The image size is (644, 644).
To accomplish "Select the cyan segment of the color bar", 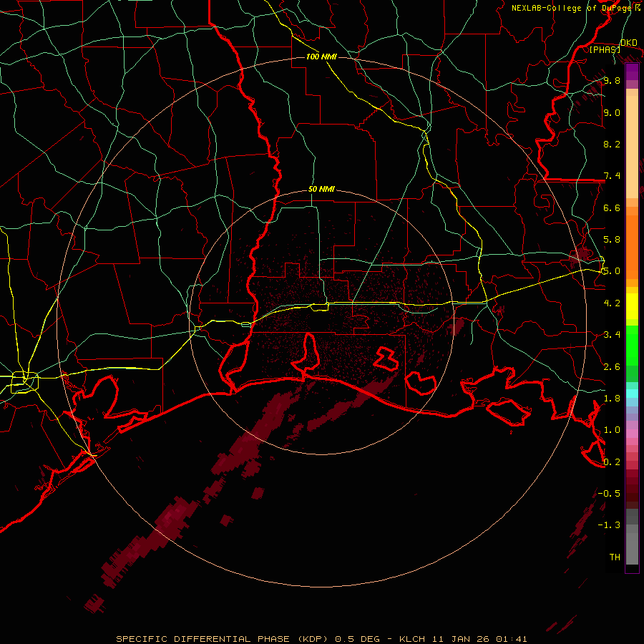I will pyautogui.click(x=632, y=394).
